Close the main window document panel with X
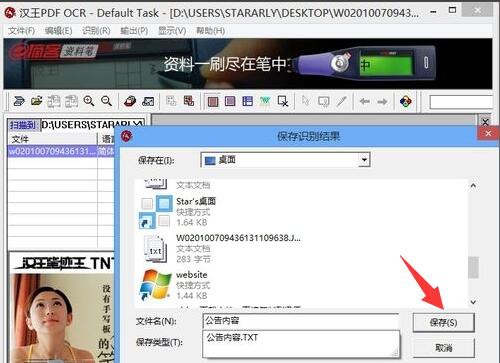This screenshot has height=363, width=500. pyautogui.click(x=485, y=122)
